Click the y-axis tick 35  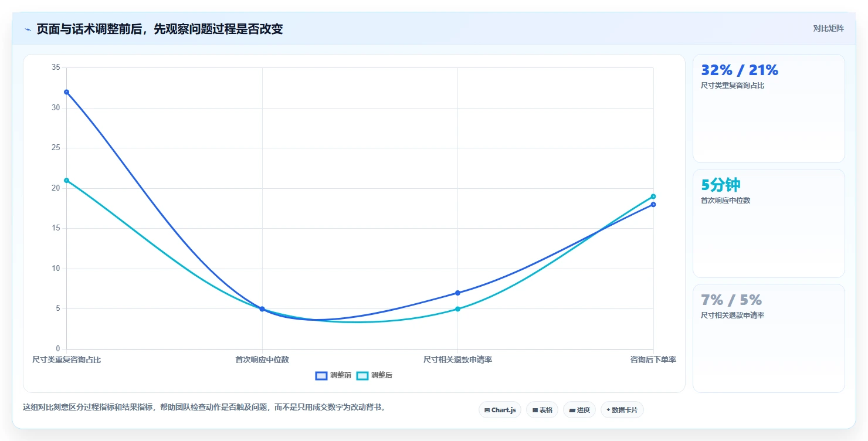point(56,67)
